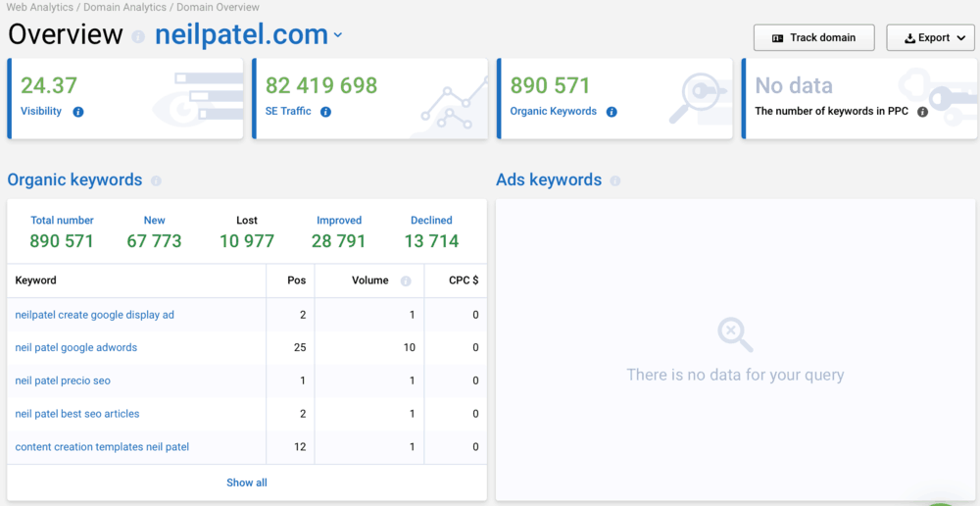Click the Organic Keywords card info icon
This screenshot has width=980, height=506.
click(612, 112)
